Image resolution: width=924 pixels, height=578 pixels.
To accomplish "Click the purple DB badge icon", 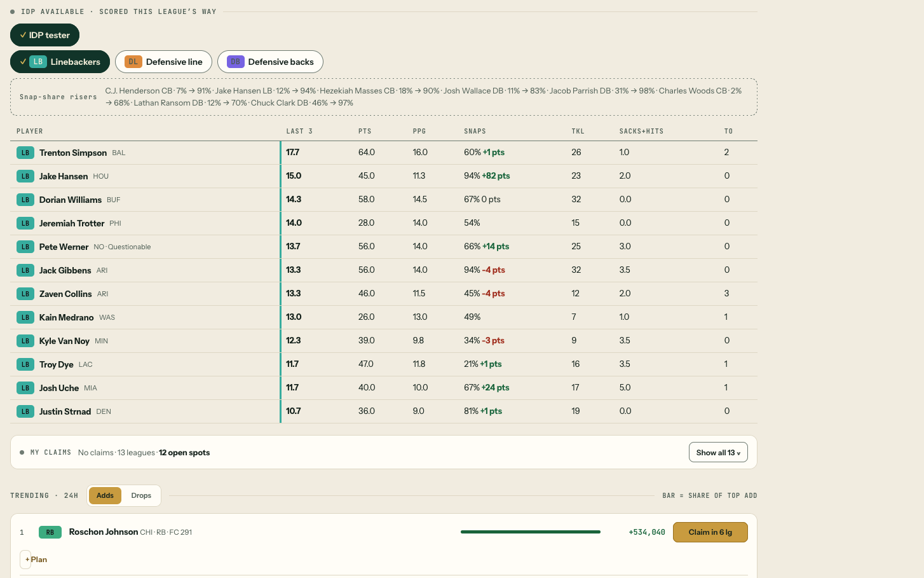I will (x=236, y=62).
